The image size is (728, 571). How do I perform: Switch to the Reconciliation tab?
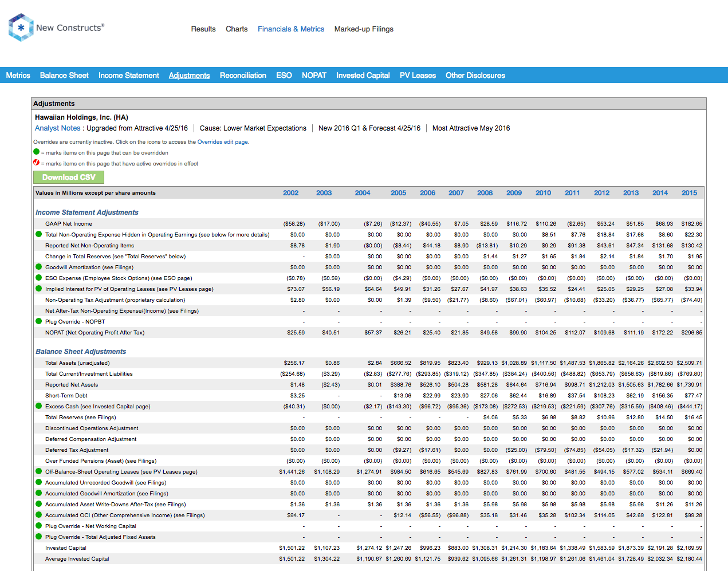tap(243, 76)
